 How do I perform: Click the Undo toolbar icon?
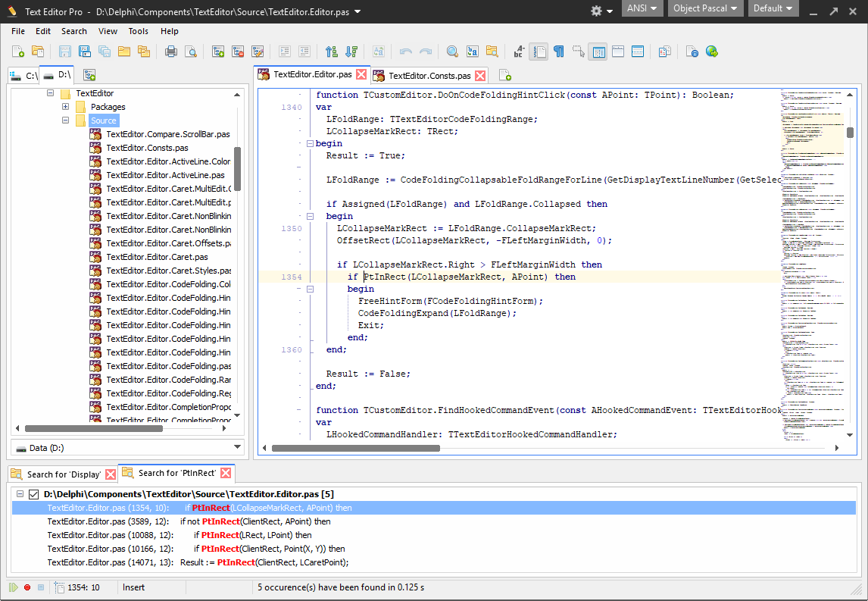click(406, 52)
